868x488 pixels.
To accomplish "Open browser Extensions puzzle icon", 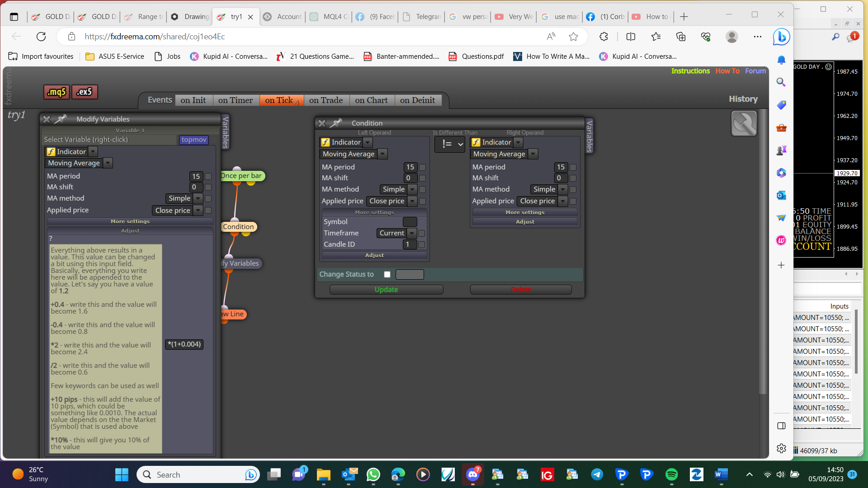I will [x=604, y=37].
